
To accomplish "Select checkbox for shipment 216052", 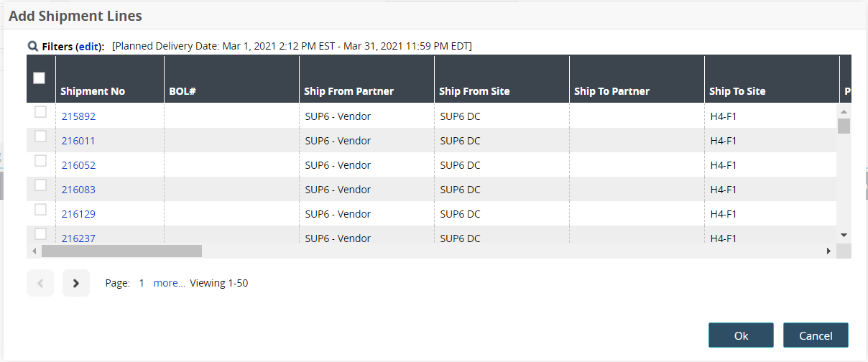I will coord(41,161).
